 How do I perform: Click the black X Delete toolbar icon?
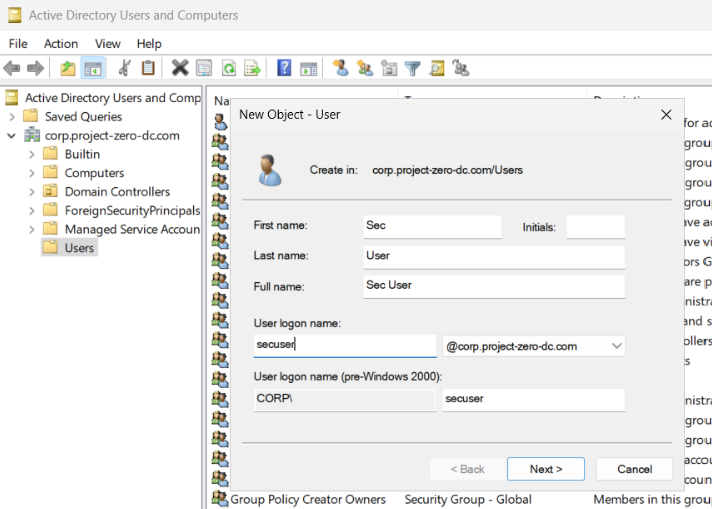[x=180, y=68]
